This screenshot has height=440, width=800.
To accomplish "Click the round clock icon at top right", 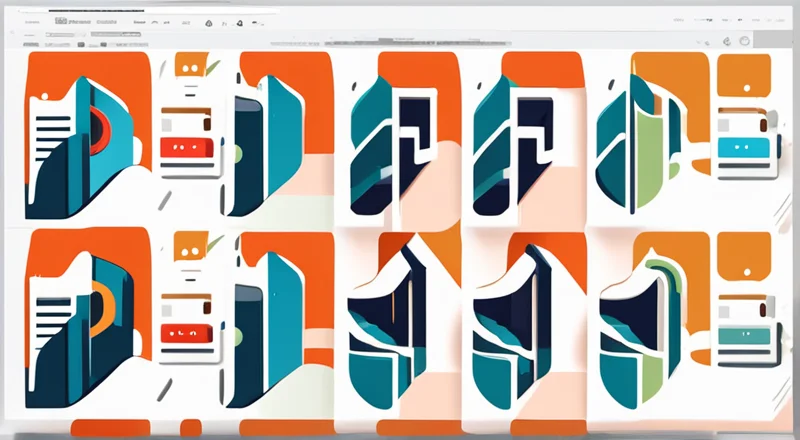I will (x=743, y=41).
